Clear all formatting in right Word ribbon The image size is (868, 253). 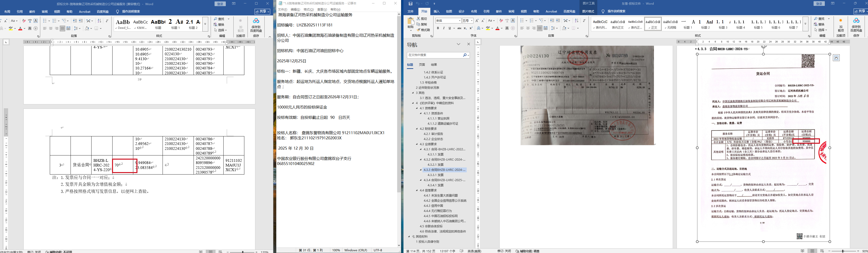click(x=501, y=21)
